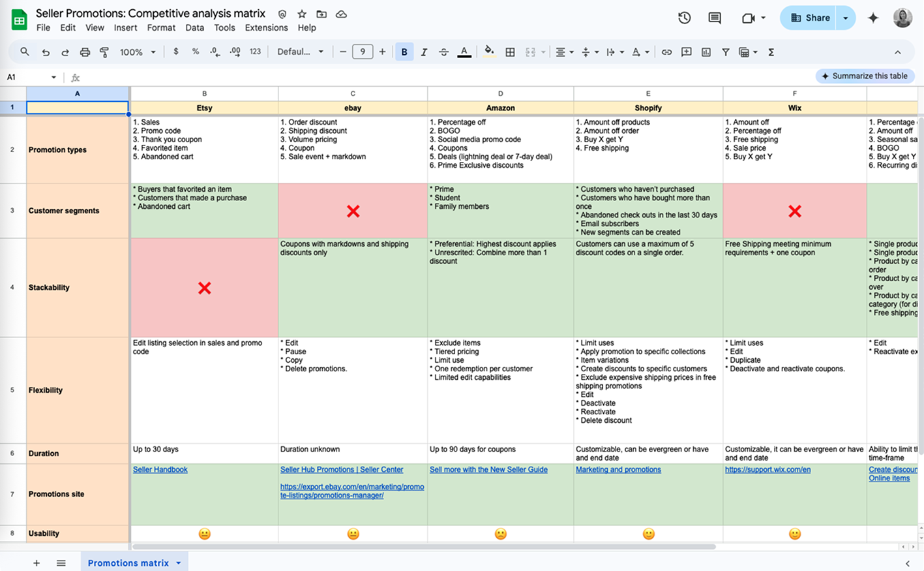Toggle italic formatting
The width and height of the screenshot is (924, 571).
click(424, 52)
